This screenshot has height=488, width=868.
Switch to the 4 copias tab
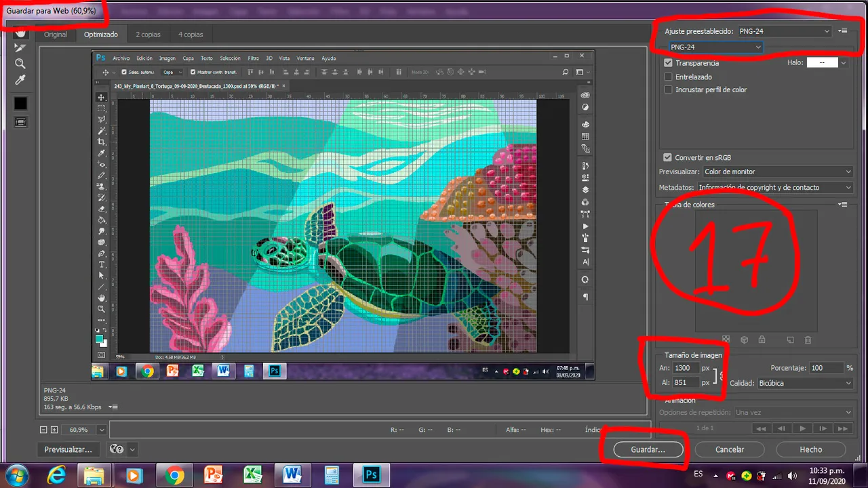tap(191, 34)
